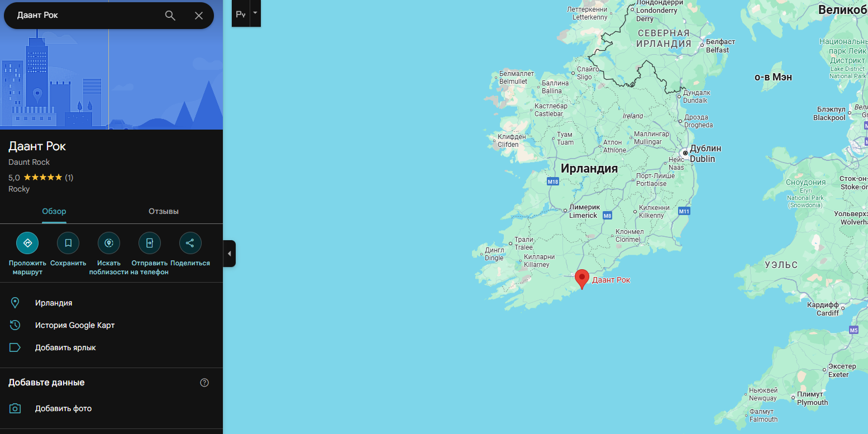The image size is (868, 434).
Task: Click the Plymouth city label
Action: click(x=812, y=398)
